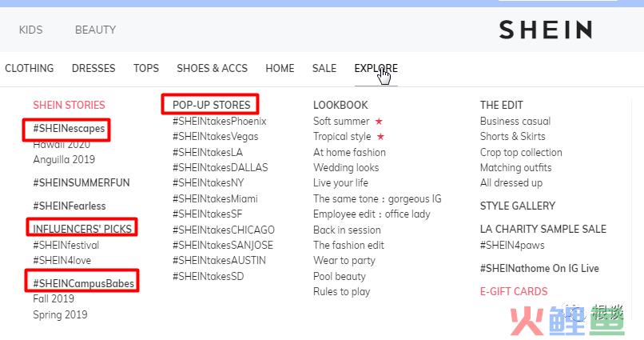Screen dimensions: 644x340
Task: Visit #SHEINtakesVegas pop-up store
Action: [216, 137]
